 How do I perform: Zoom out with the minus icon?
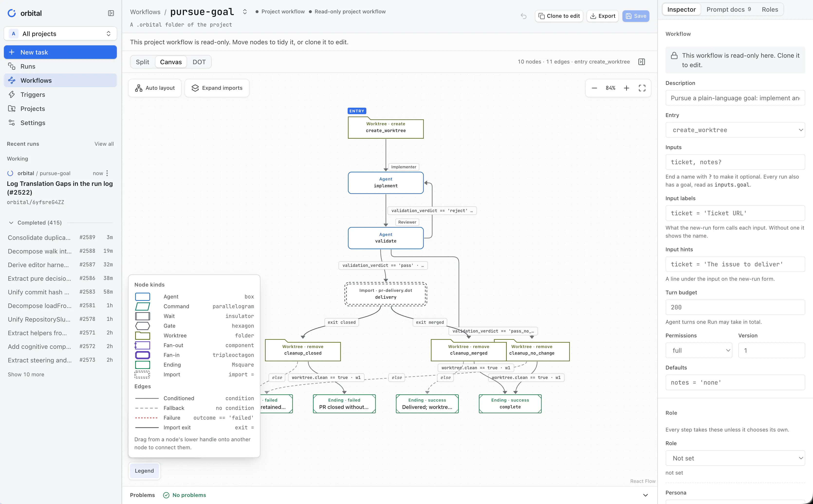click(594, 88)
